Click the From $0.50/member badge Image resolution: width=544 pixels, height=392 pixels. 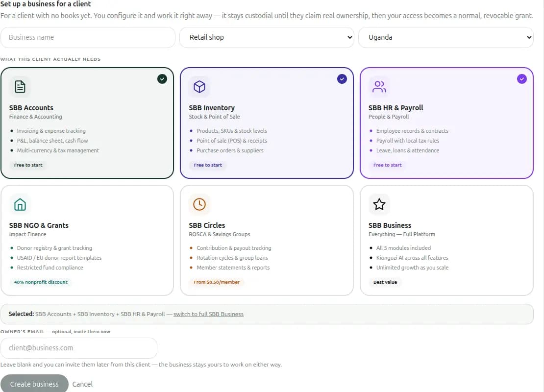217,282
